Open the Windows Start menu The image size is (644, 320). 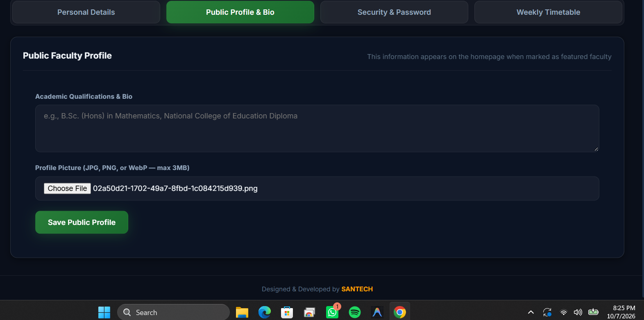[104, 312]
